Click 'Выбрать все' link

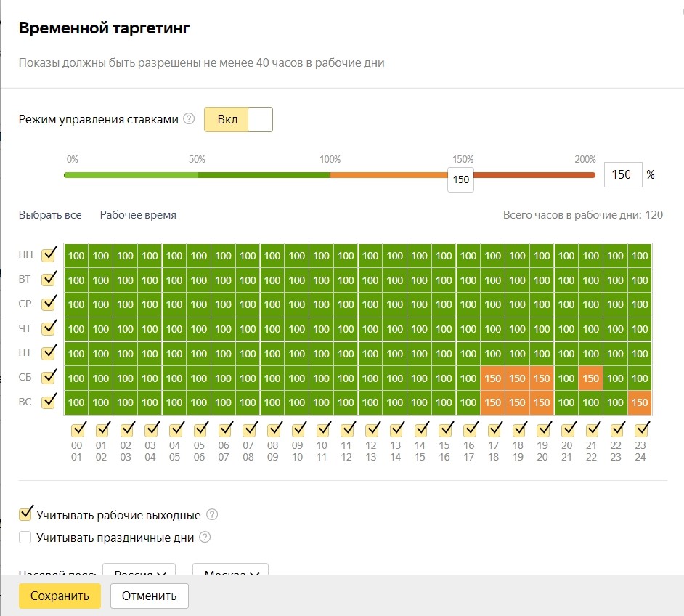[50, 215]
